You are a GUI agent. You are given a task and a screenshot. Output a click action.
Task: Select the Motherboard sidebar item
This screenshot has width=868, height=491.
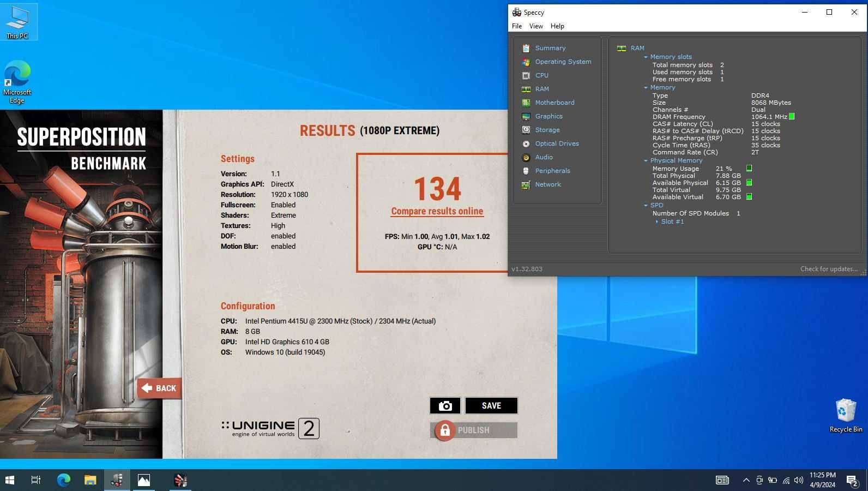554,103
